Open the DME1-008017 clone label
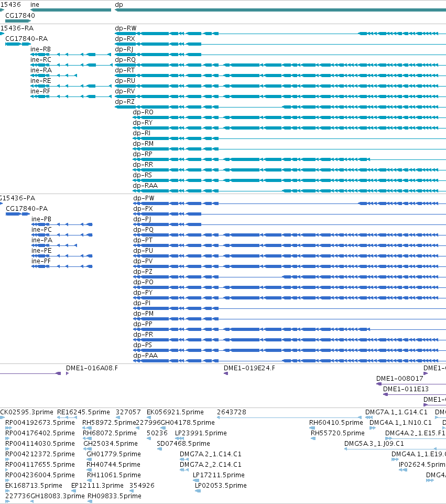This screenshot has width=446, height=504. (x=400, y=379)
